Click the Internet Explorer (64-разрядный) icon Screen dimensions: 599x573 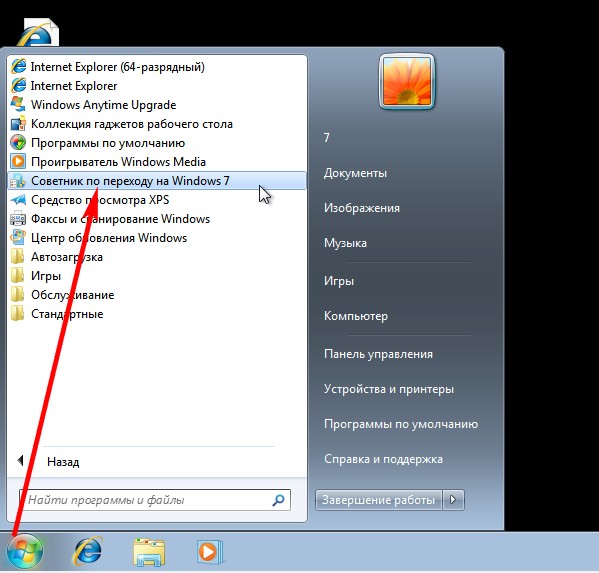[x=18, y=67]
